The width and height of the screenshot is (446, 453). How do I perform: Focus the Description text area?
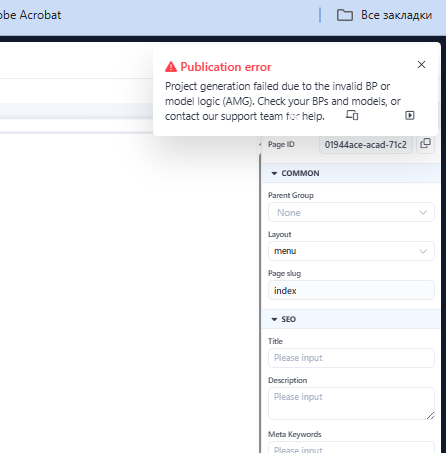[x=351, y=403]
